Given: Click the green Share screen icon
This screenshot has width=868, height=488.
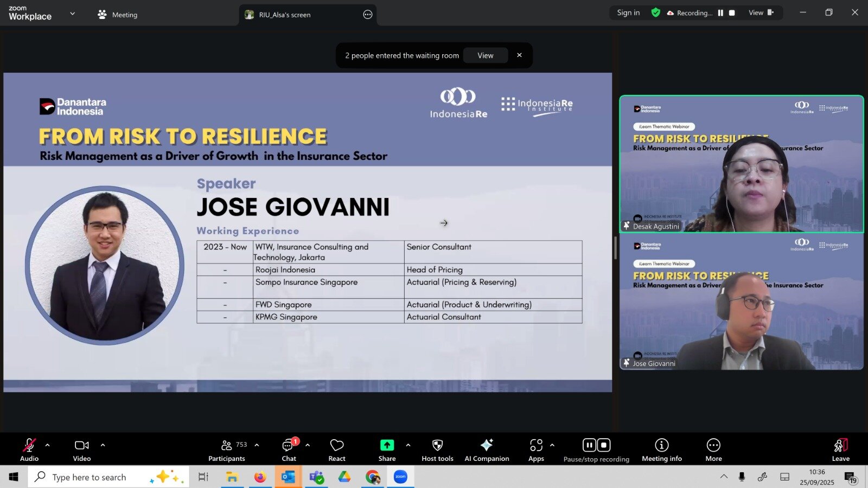Looking at the screenshot, I should [x=387, y=445].
